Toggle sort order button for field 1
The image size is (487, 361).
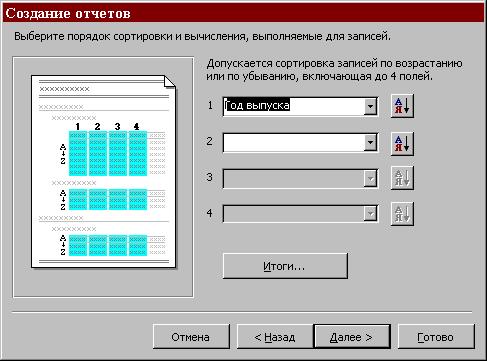[x=402, y=106]
